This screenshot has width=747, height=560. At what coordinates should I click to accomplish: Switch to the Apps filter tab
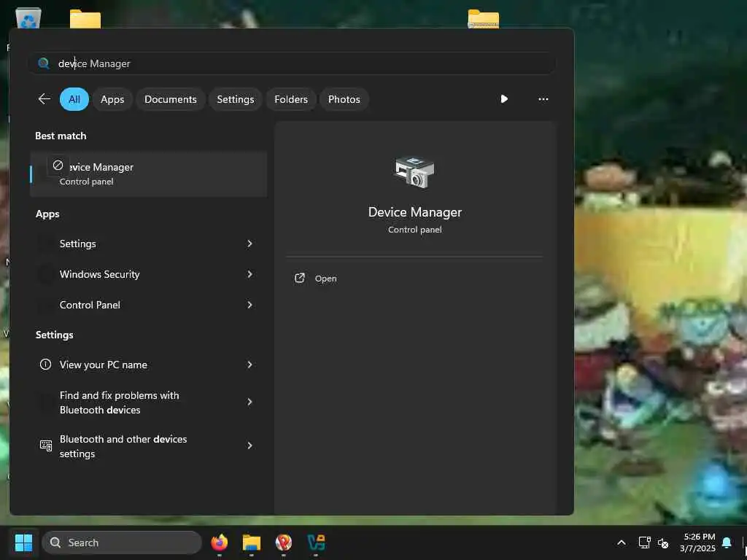pos(112,99)
